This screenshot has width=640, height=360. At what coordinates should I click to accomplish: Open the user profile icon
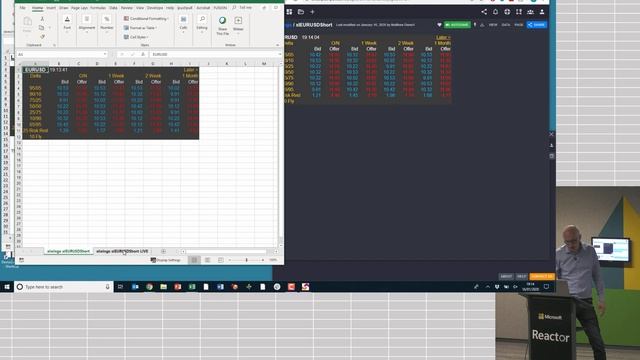click(x=542, y=12)
